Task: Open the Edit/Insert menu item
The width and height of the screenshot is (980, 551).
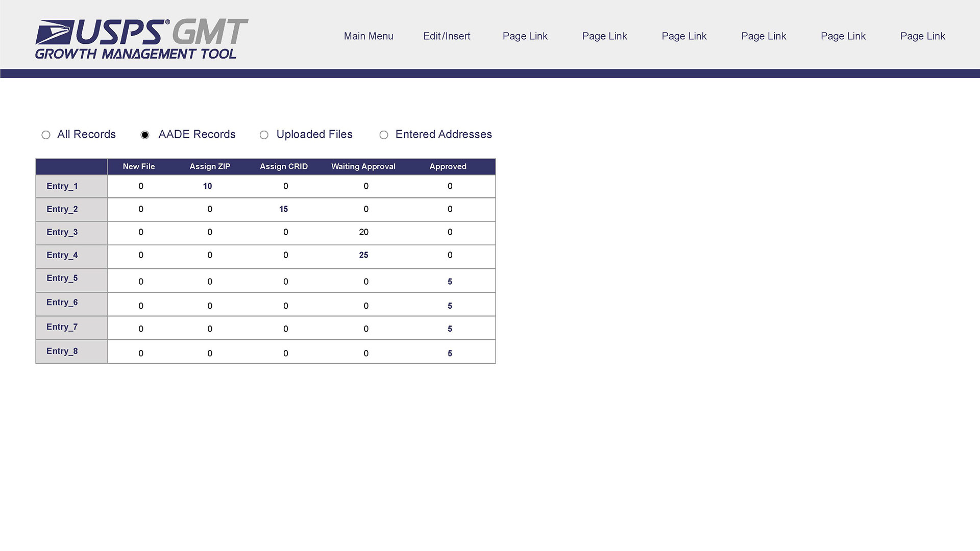Action: 447,36
